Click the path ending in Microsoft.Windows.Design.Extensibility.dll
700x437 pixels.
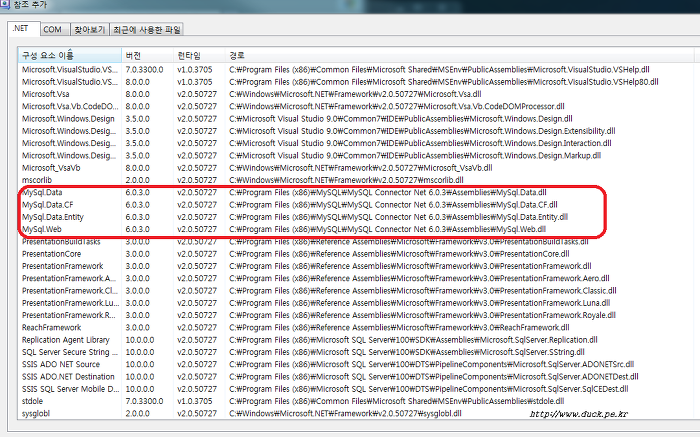coord(422,131)
